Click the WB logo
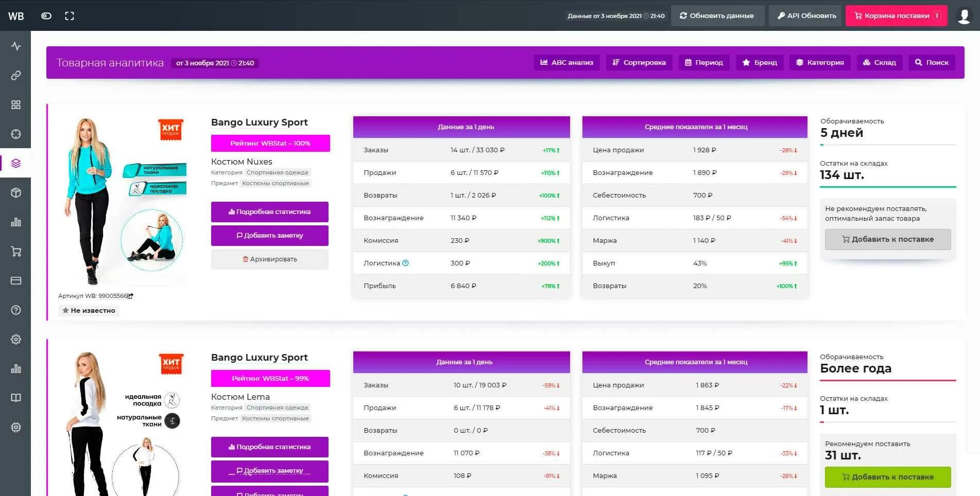This screenshot has width=980, height=496. tap(16, 16)
